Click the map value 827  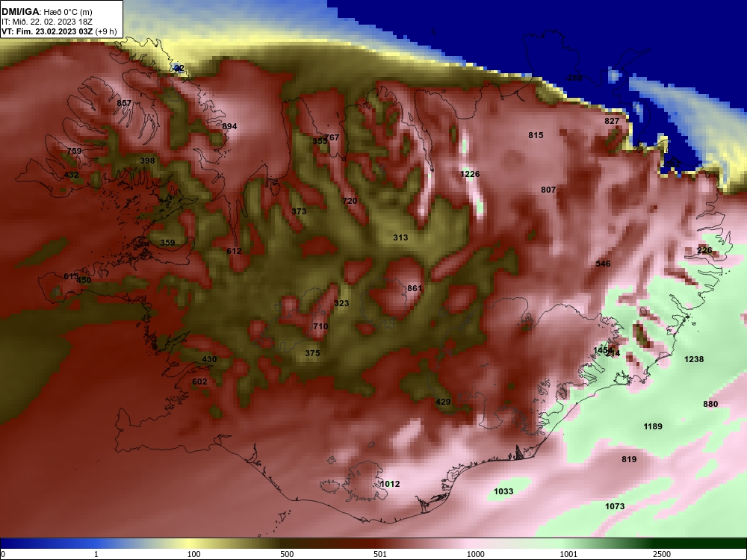[x=612, y=121]
